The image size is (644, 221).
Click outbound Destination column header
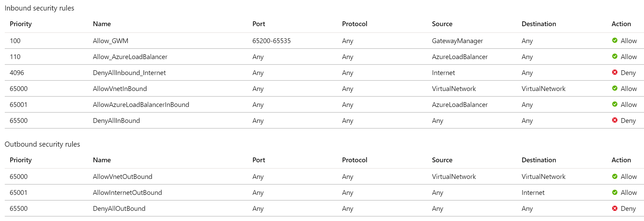pyautogui.click(x=538, y=160)
